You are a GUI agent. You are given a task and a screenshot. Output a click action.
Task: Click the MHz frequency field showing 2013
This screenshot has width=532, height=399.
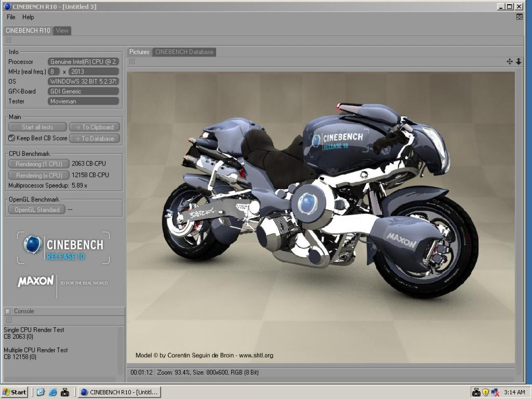[x=94, y=71]
